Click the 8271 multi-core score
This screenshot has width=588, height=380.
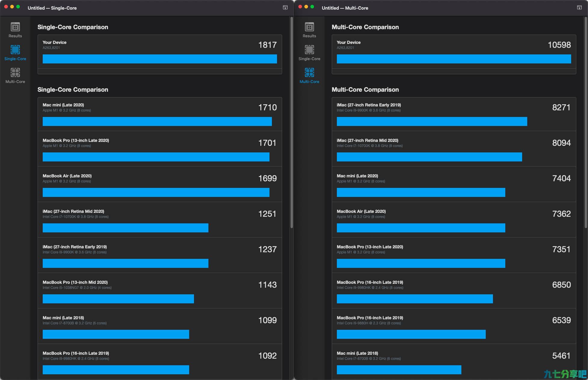point(561,107)
